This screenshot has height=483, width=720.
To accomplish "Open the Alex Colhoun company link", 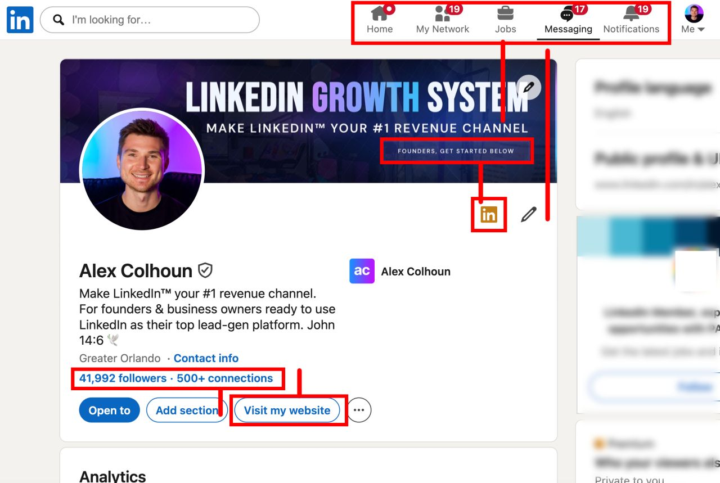I will tap(416, 271).
